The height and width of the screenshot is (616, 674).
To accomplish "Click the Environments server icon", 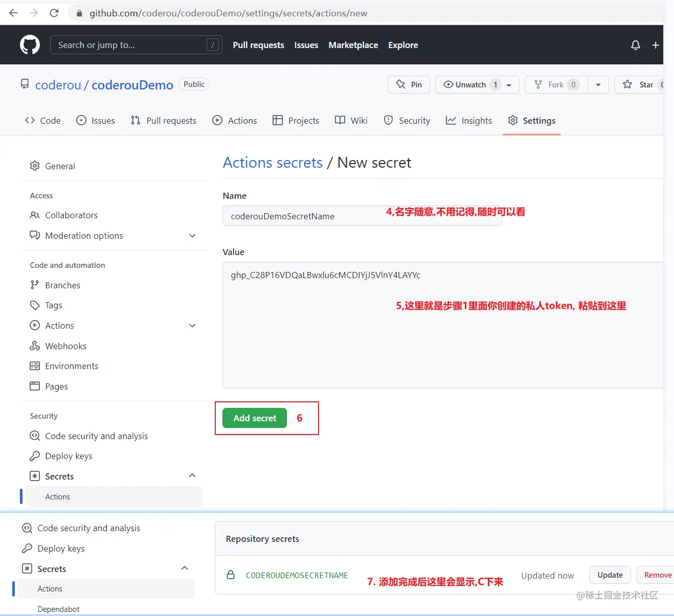I will point(35,366).
